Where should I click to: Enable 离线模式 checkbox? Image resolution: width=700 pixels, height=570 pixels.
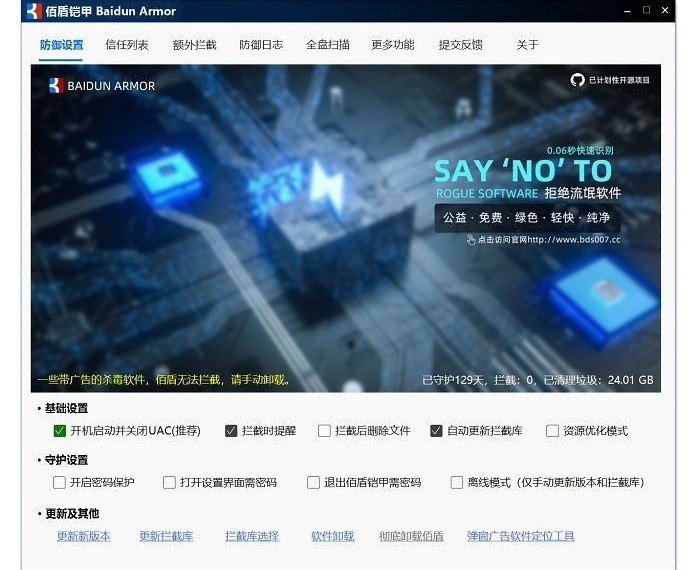point(457,482)
